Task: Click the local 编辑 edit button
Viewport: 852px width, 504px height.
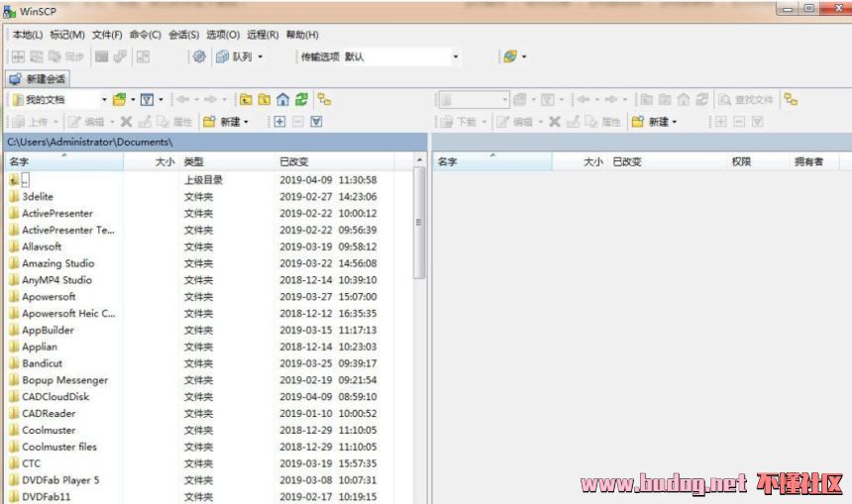Action: click(87, 122)
